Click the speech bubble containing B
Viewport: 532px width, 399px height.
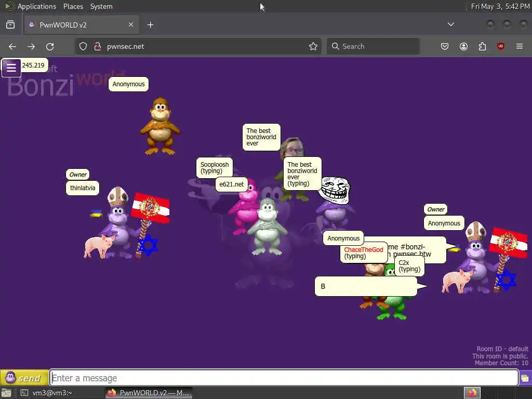(x=366, y=286)
